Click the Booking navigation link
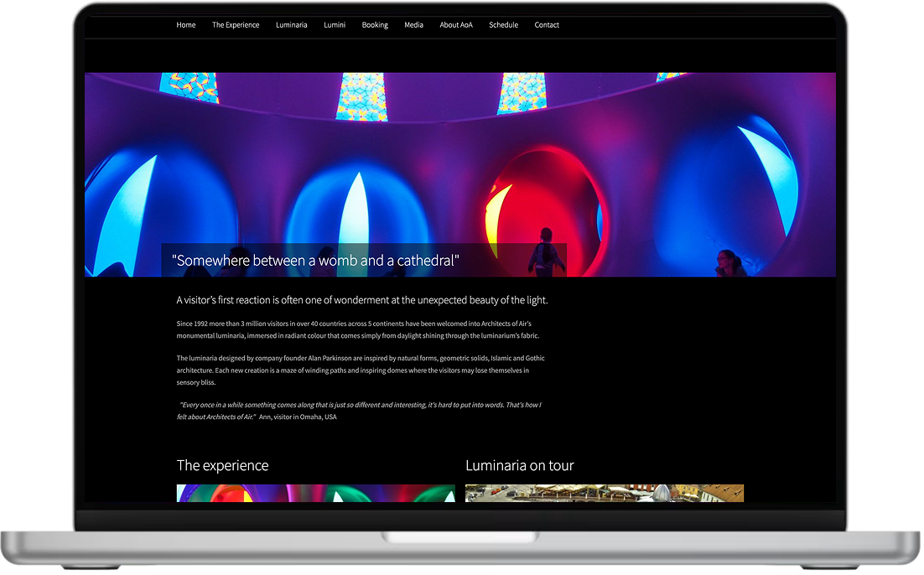Viewport: 924px width, 575px height. [375, 25]
